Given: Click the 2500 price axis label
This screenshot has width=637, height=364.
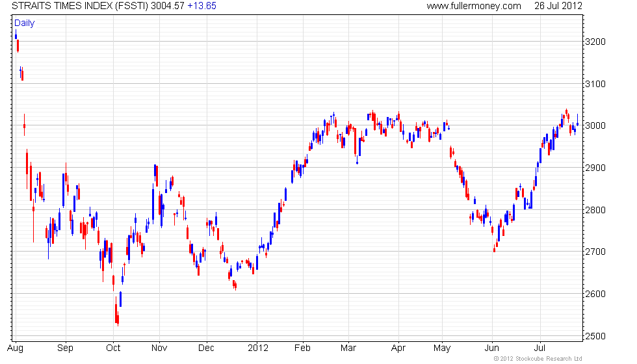Looking at the screenshot, I should [595, 337].
